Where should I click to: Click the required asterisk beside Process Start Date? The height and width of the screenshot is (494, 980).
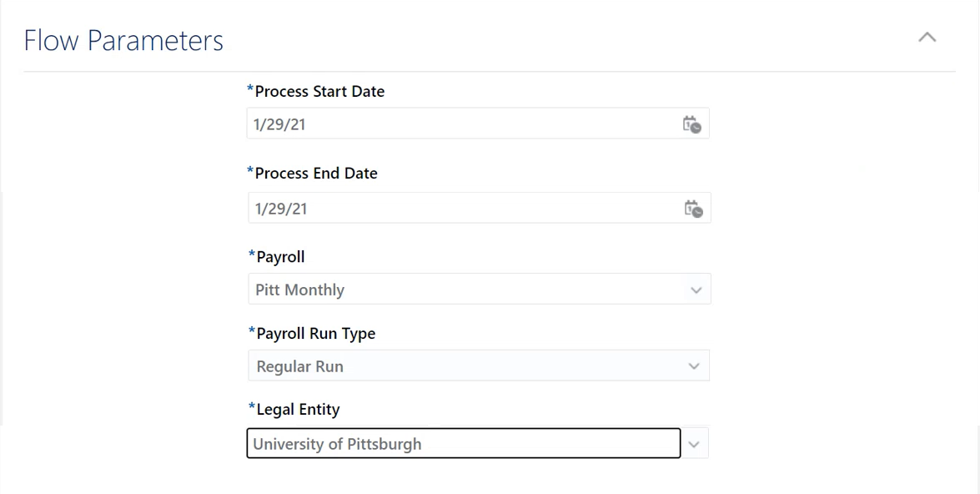click(x=250, y=89)
